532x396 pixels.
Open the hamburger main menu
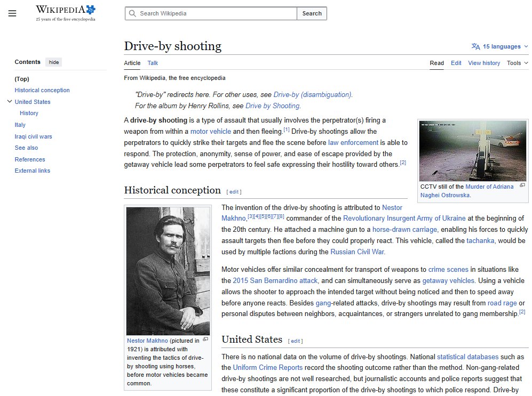pyautogui.click(x=12, y=13)
